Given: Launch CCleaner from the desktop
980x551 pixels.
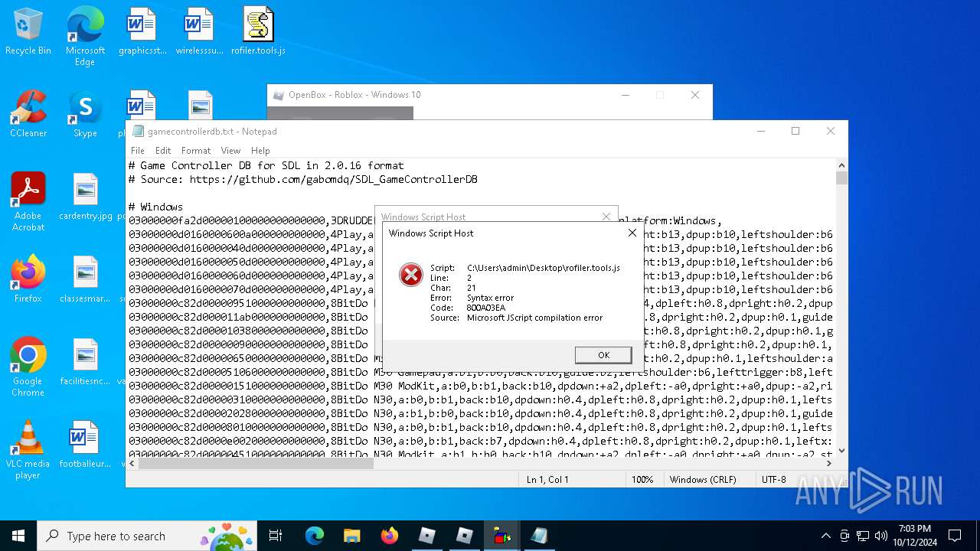Looking at the screenshot, I should tap(28, 114).
